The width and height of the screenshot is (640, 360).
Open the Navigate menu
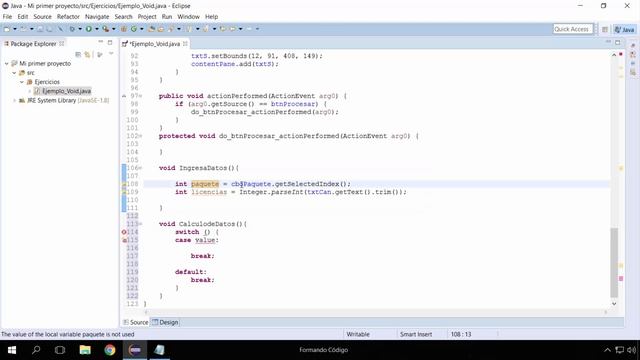(97, 17)
